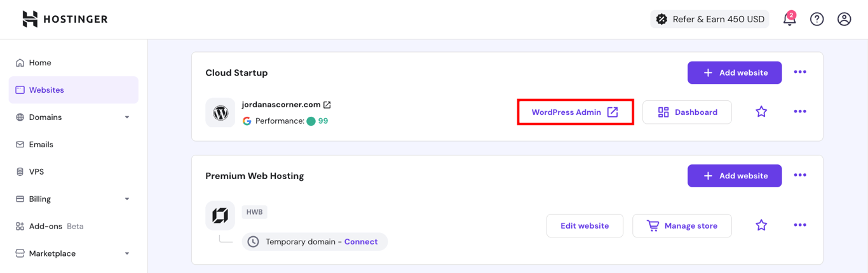This screenshot has height=273, width=868.
Task: Click the Home house icon
Action: (x=20, y=63)
